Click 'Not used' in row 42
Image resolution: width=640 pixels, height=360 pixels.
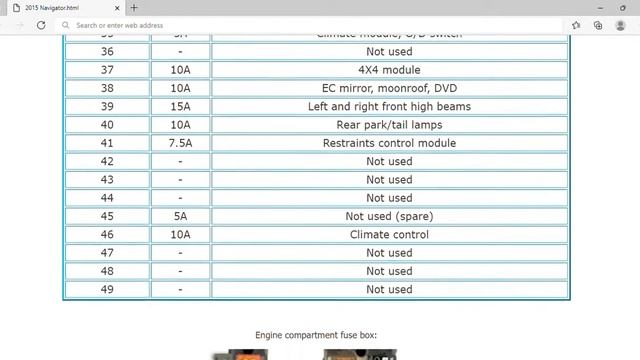(x=389, y=161)
